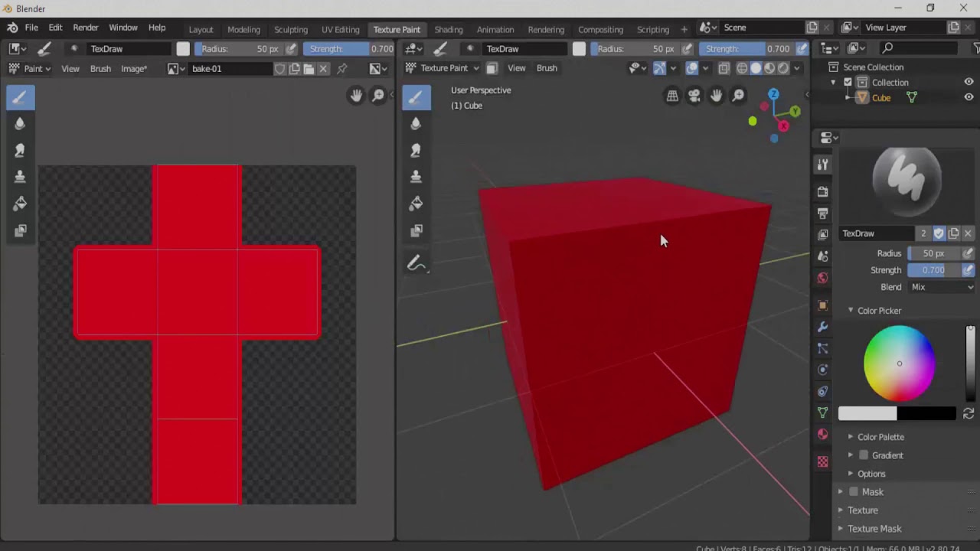Select the Smear tool in 3D viewport
Image resolution: width=980 pixels, height=551 pixels.
pyautogui.click(x=416, y=150)
